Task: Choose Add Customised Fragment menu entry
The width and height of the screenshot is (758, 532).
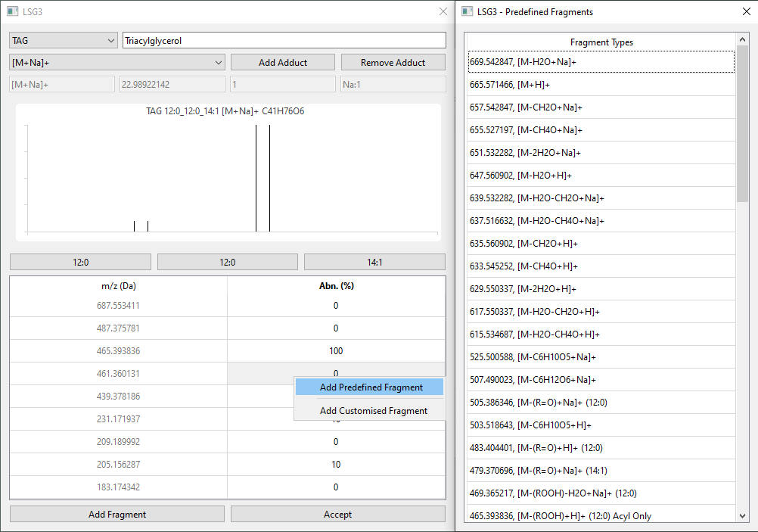Action: [x=369, y=411]
